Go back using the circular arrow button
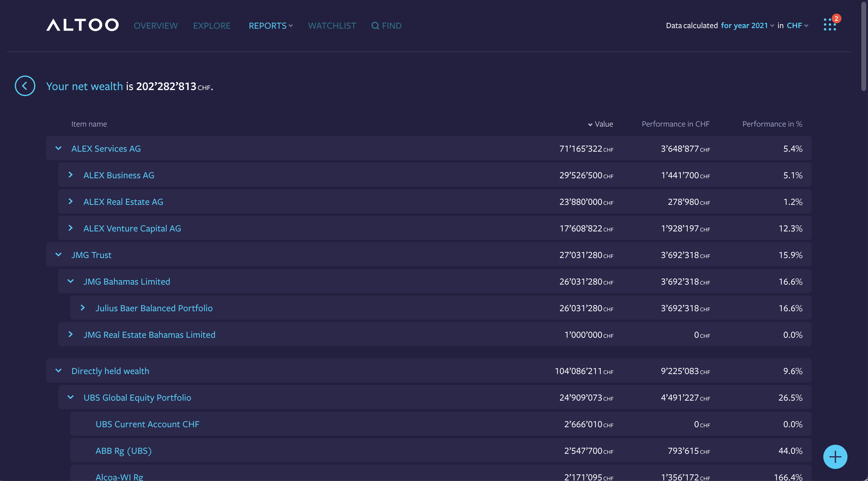The height and width of the screenshot is (481, 868). tap(25, 86)
